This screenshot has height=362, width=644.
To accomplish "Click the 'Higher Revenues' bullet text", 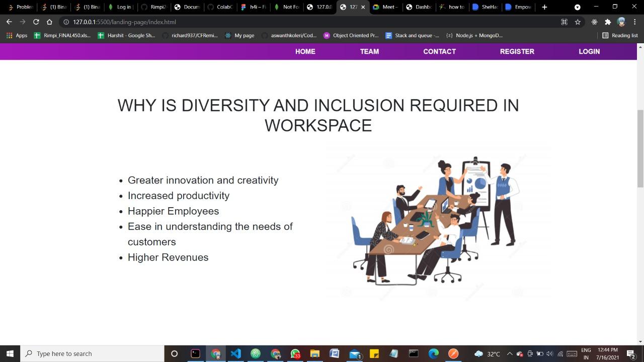I will (x=168, y=257).
